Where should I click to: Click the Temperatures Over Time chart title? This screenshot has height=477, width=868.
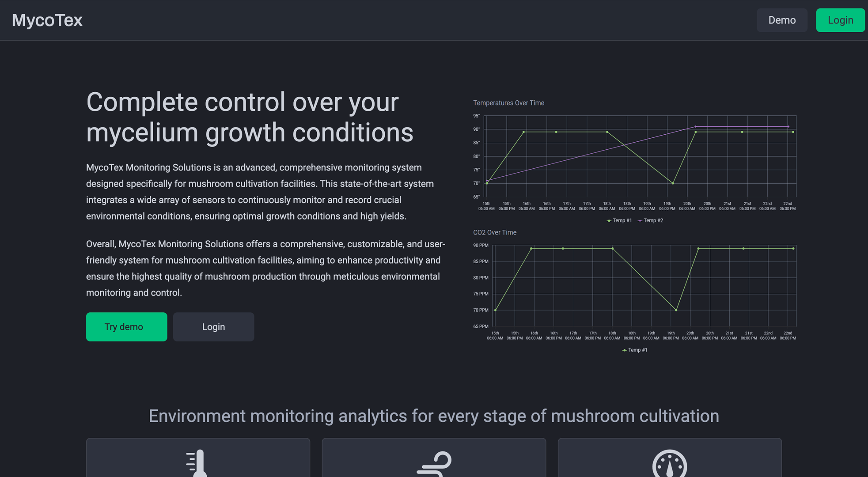pos(508,103)
